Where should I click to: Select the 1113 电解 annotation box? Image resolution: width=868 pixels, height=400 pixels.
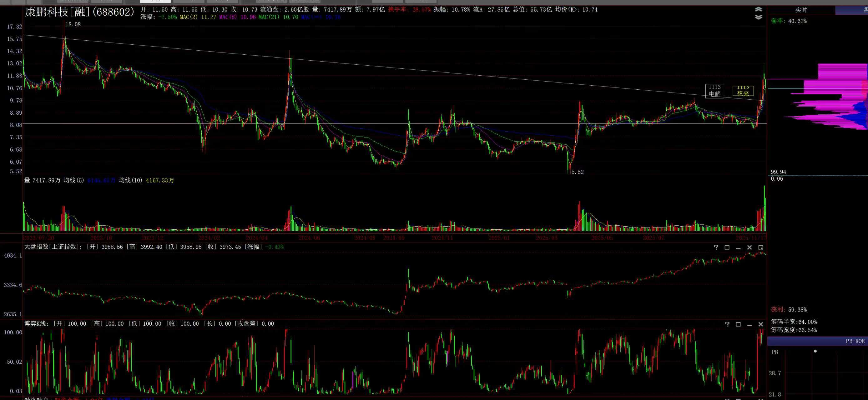pos(714,91)
